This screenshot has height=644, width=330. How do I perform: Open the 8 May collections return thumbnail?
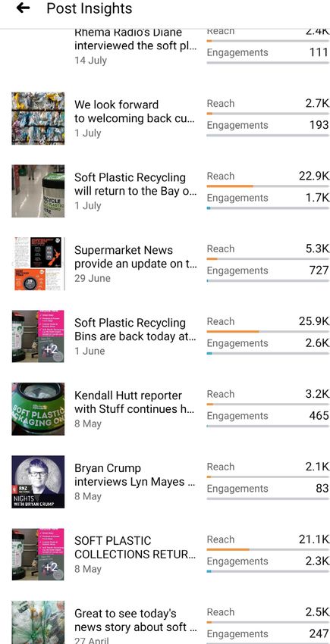[38, 555]
